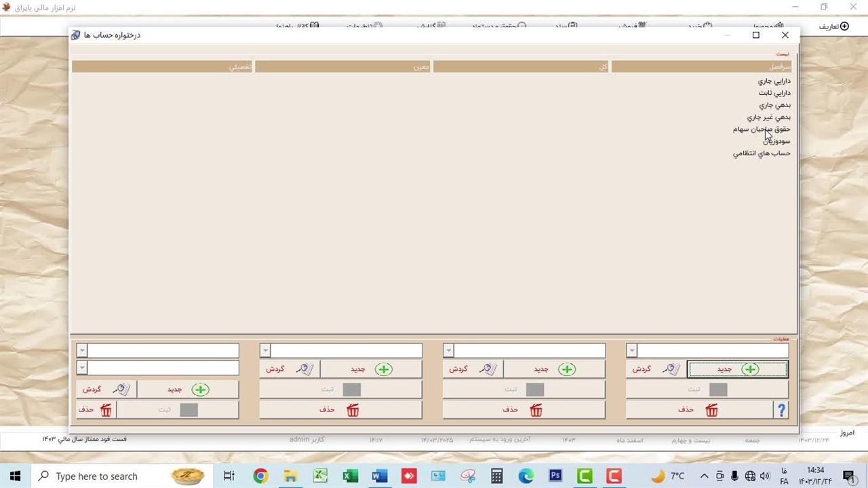Expand the second تفصیلی dropdown arrow
The image size is (868, 488).
(82, 368)
